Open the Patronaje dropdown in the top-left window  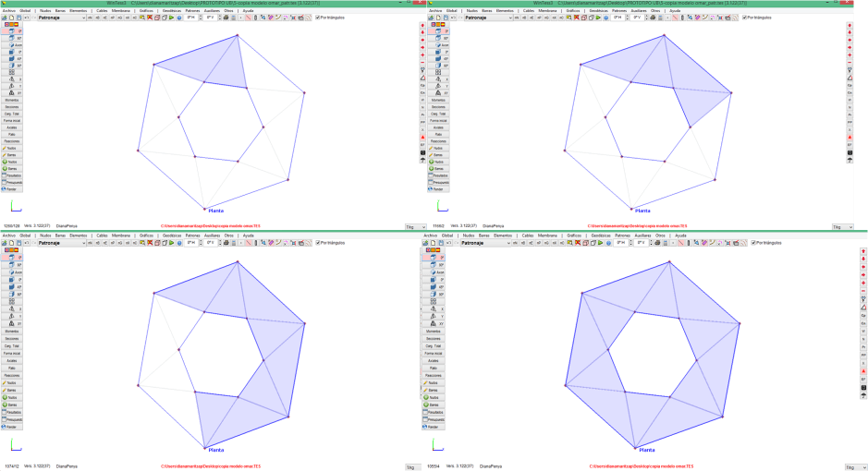click(x=83, y=18)
